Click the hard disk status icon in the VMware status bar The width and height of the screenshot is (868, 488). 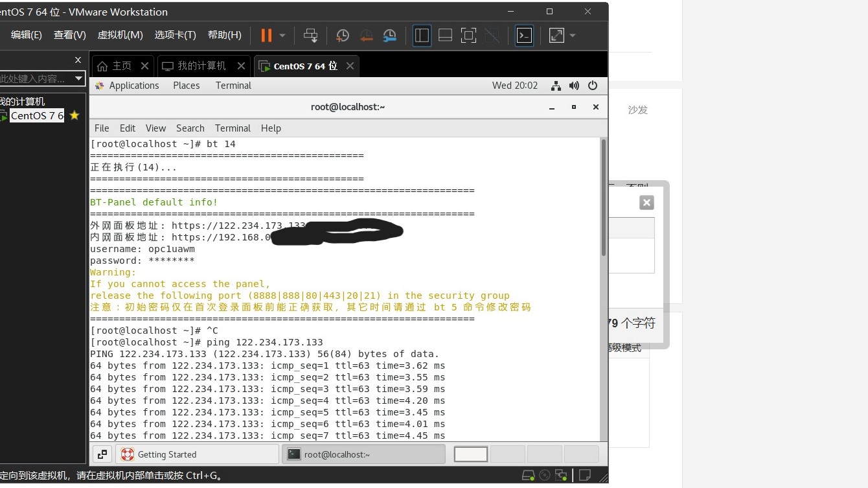529,476
